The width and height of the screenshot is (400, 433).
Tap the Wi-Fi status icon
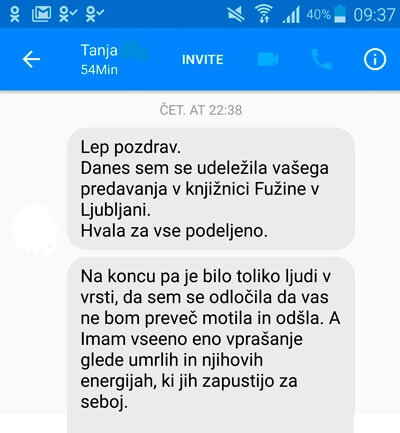[264, 14]
